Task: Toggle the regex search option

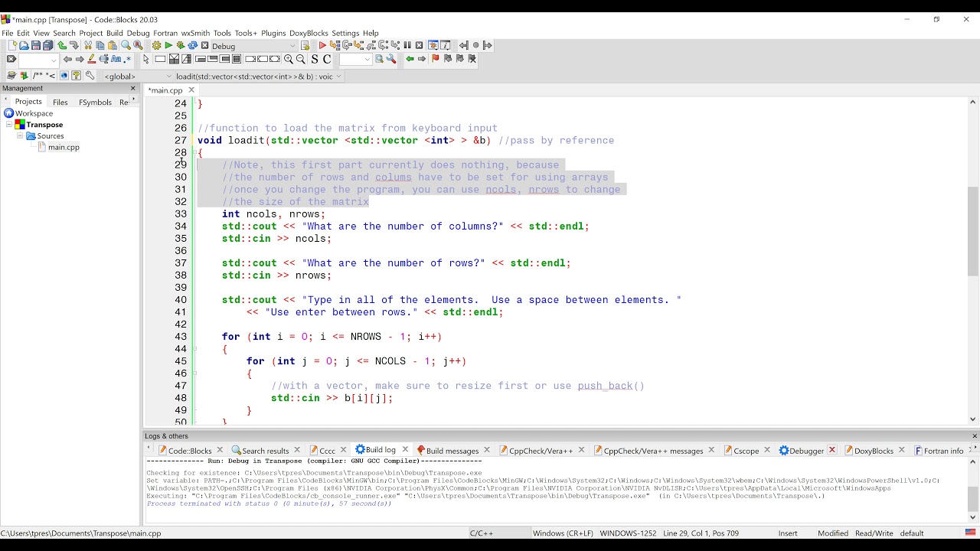Action: [128, 59]
